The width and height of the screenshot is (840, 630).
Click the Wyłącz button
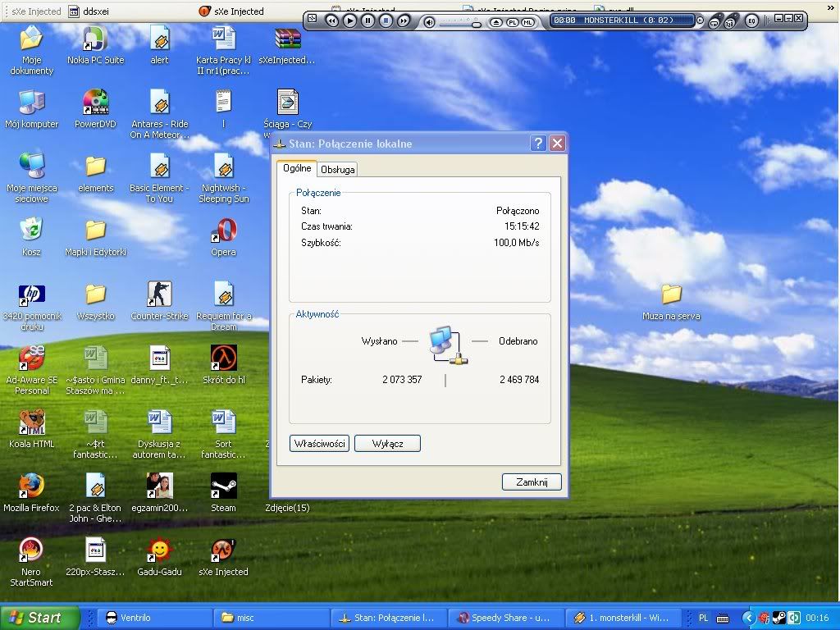(x=387, y=444)
